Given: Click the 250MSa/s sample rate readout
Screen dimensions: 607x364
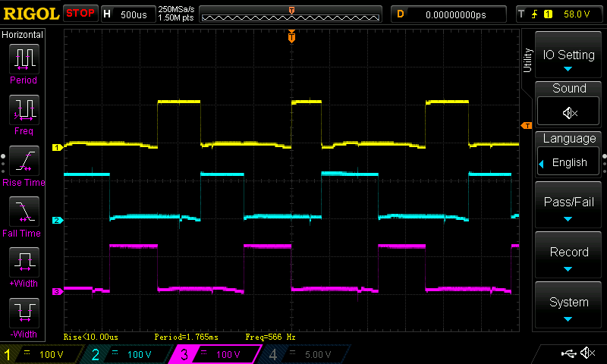Looking at the screenshot, I should [x=176, y=10].
